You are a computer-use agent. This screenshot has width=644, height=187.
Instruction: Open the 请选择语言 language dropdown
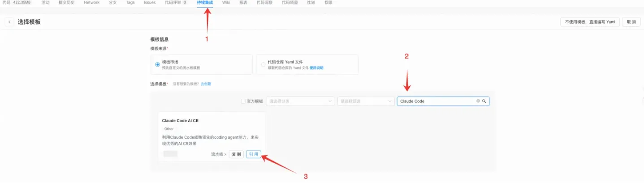pos(366,101)
